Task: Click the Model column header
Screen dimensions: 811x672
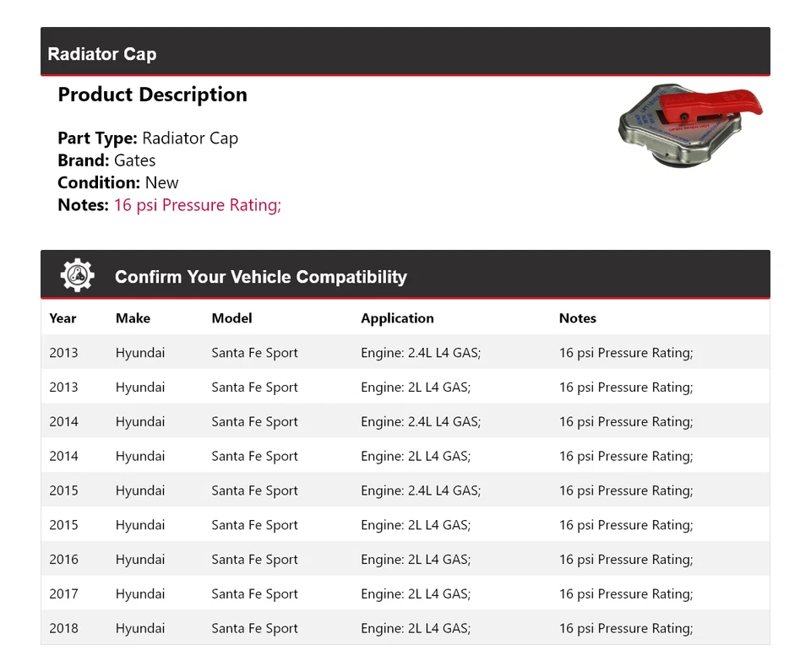Action: [231, 318]
